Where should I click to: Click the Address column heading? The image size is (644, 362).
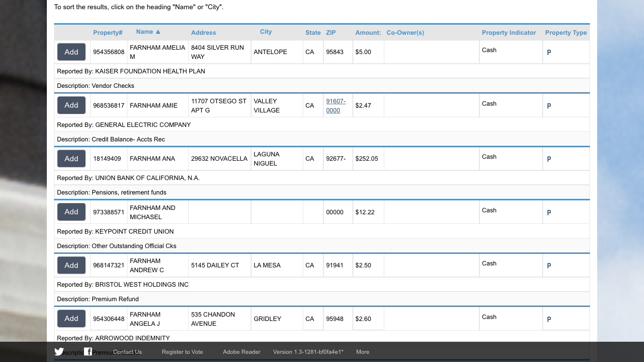tap(204, 33)
